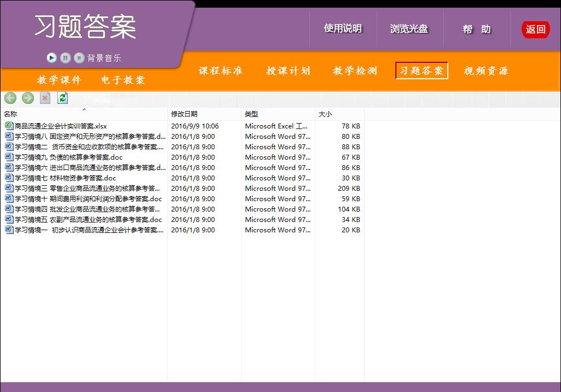Sort files by 类型 column
The image size is (561, 392).
277,114
